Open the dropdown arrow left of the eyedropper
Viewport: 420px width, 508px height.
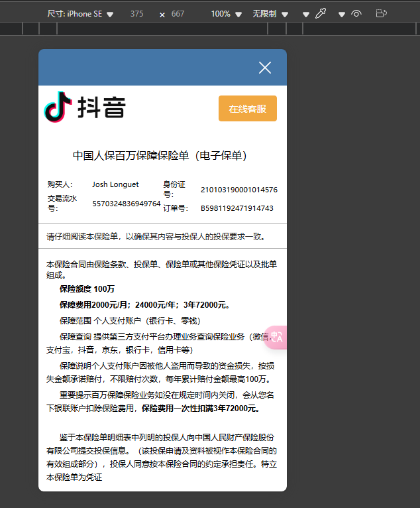306,14
